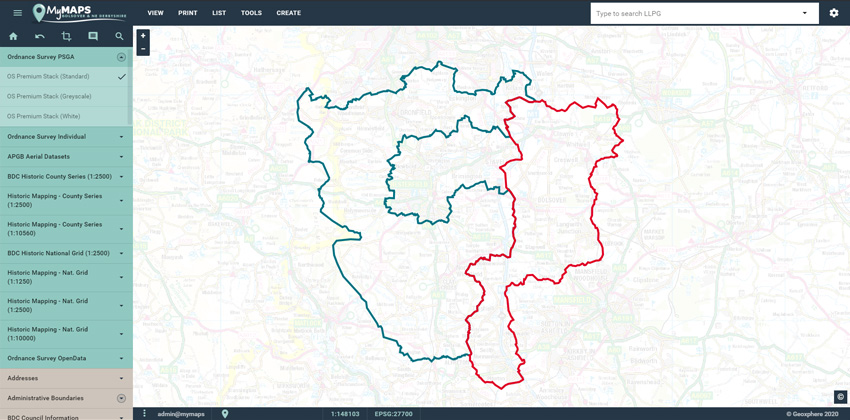Select the crop tool icon
This screenshot has width=850, height=420.
(66, 37)
